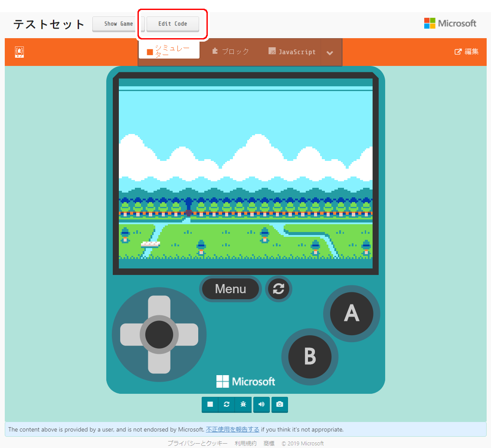Image resolution: width=491 pixels, height=448 pixels.
Task: Toggle debug mode with the bug icon
Action: pyautogui.click(x=243, y=405)
